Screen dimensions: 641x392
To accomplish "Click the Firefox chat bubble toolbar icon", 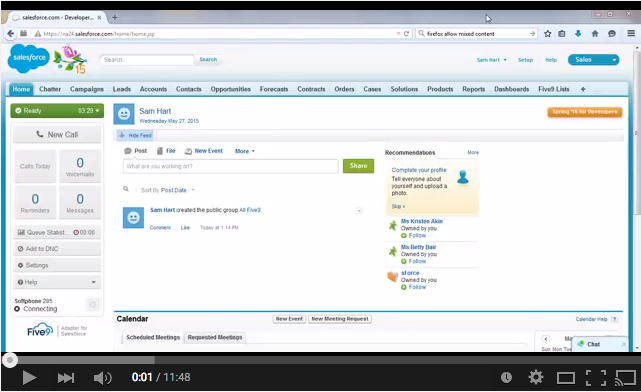I will (x=612, y=34).
